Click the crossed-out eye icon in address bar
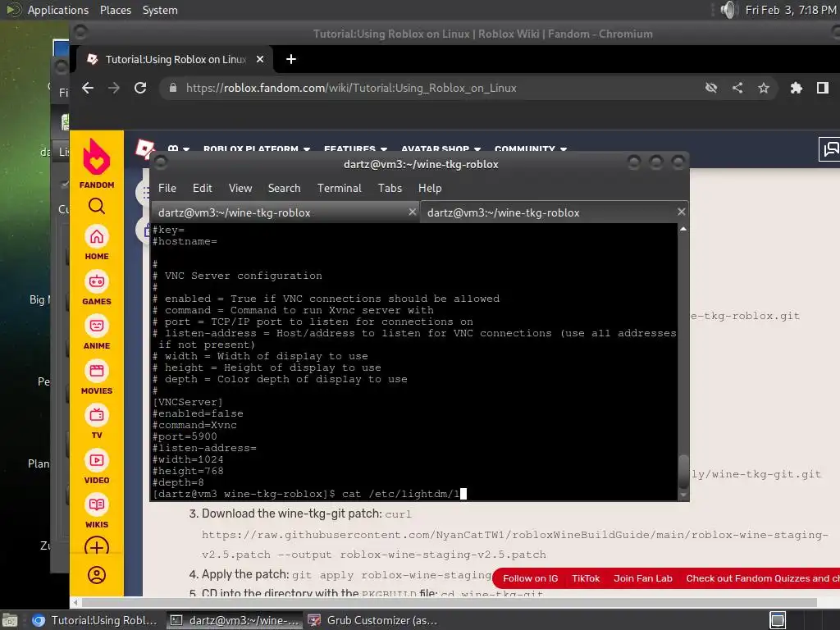840x630 pixels. pos(711,88)
